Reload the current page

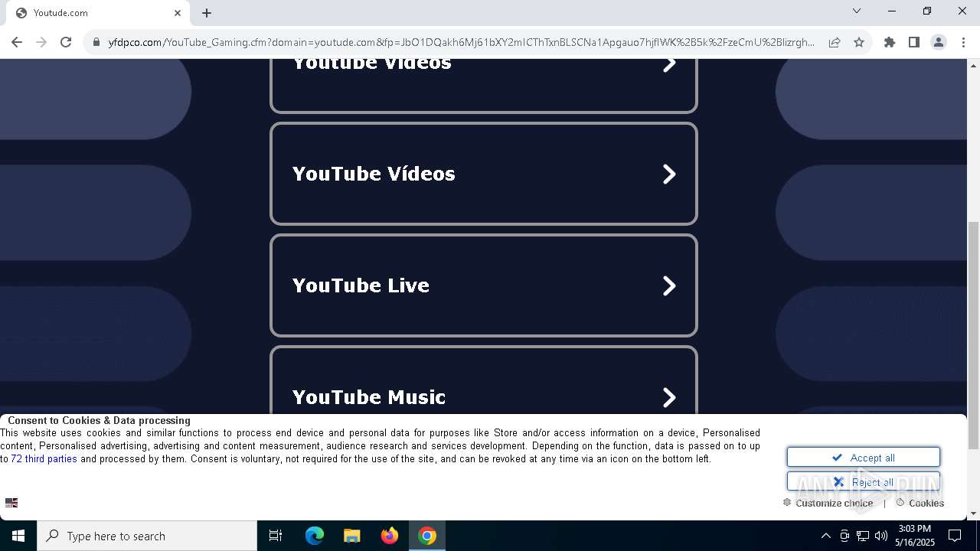tap(66, 42)
